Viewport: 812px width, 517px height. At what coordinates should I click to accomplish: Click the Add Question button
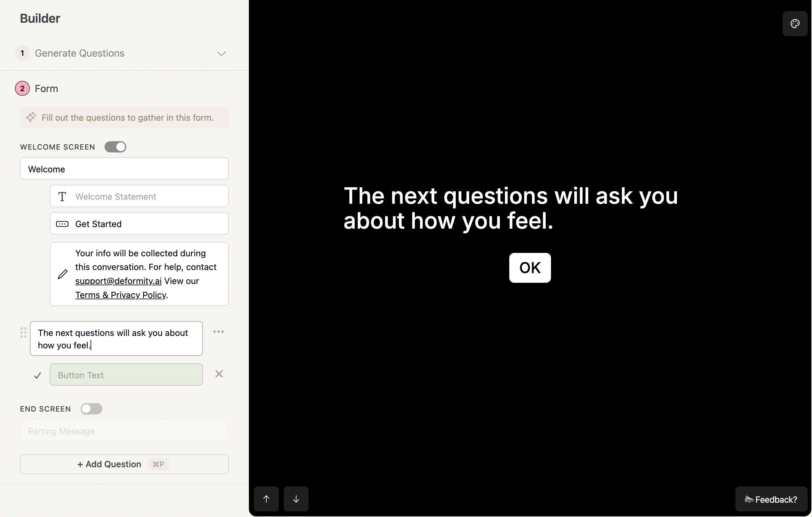click(x=124, y=464)
